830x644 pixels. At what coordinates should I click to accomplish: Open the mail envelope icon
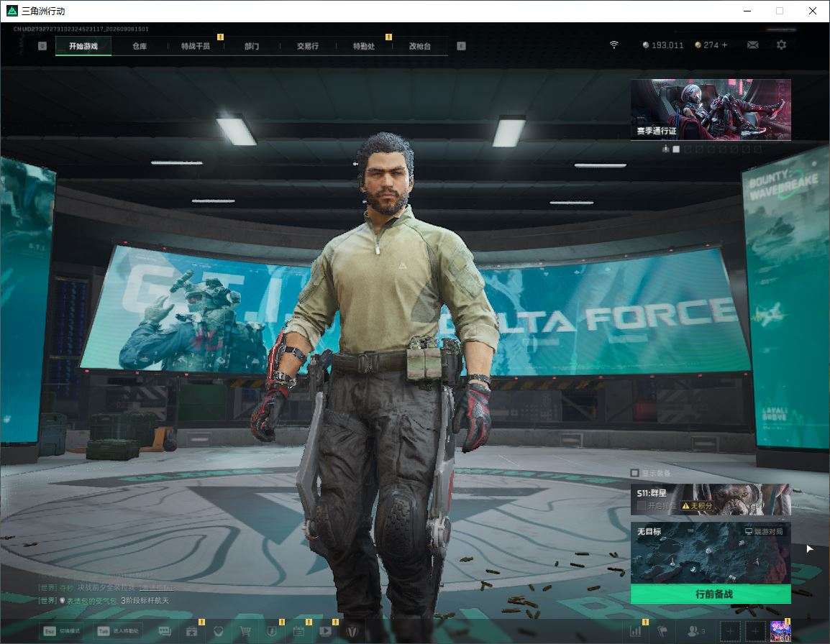coord(753,45)
